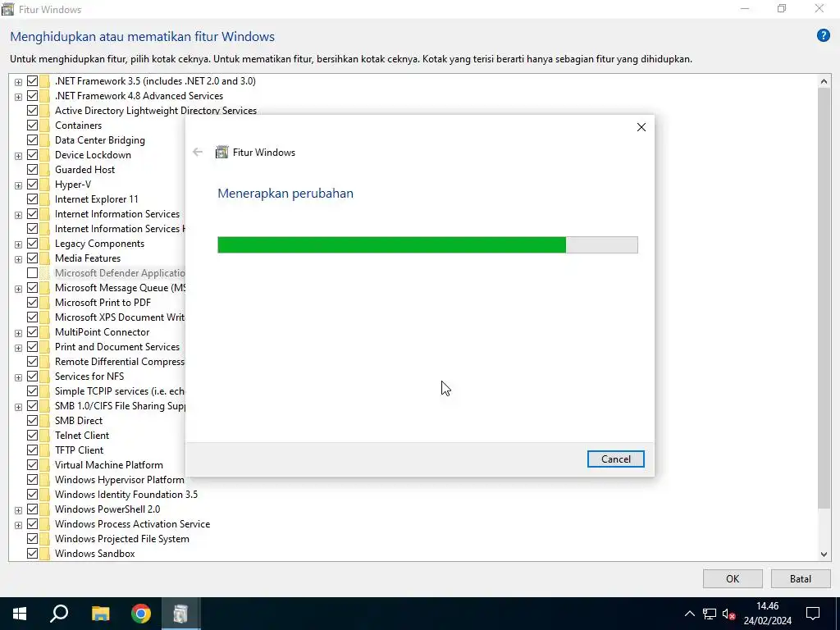Click the feature list scrollbar thumb
The image size is (840, 630).
pyautogui.click(x=824, y=299)
